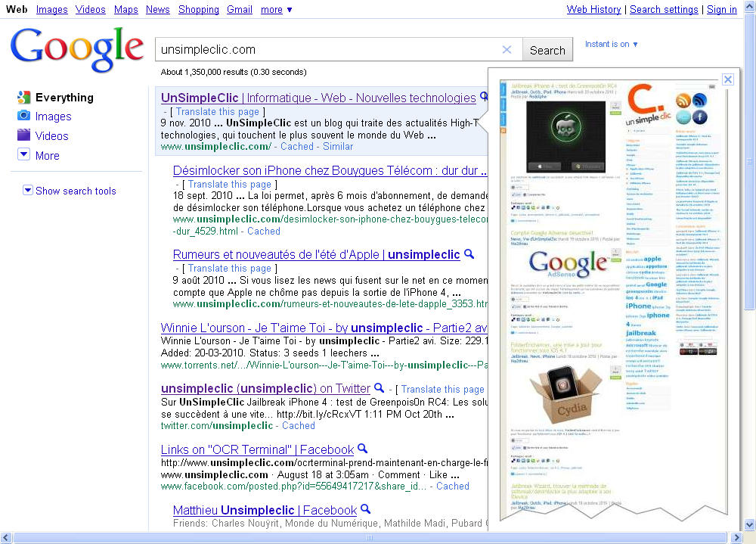Click the Videos film icon in sidebar
The width and height of the screenshot is (756, 544).
[23, 135]
